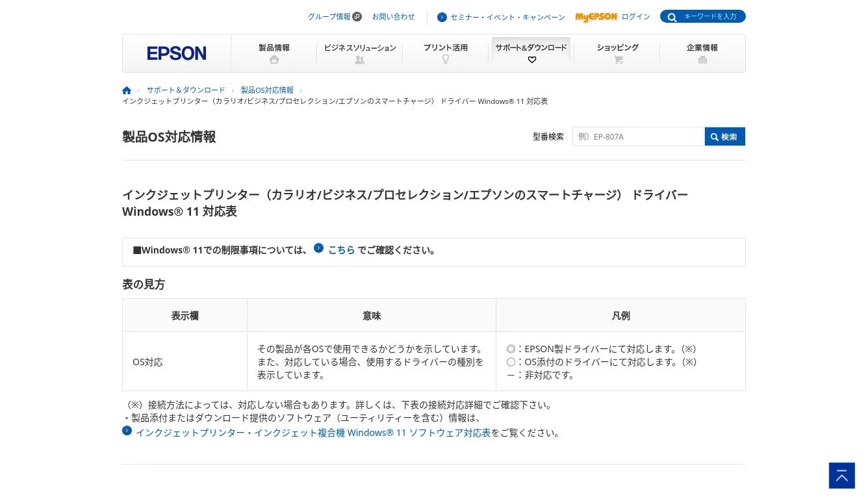The height and width of the screenshot is (499, 868).
Task: Select the 意味 table header
Action: (372, 316)
